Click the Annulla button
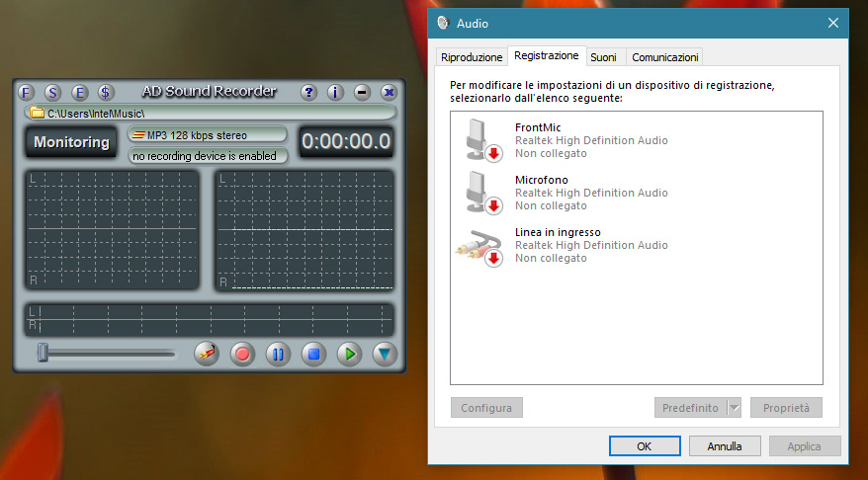 [x=724, y=445]
